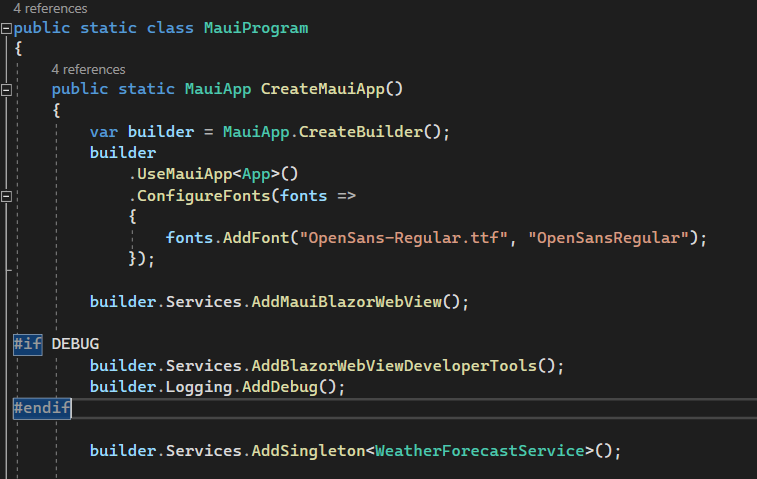Click AddBlazorWebViewDeveloperTools in the code
Viewport: 757px width, 479px height.
394,366
